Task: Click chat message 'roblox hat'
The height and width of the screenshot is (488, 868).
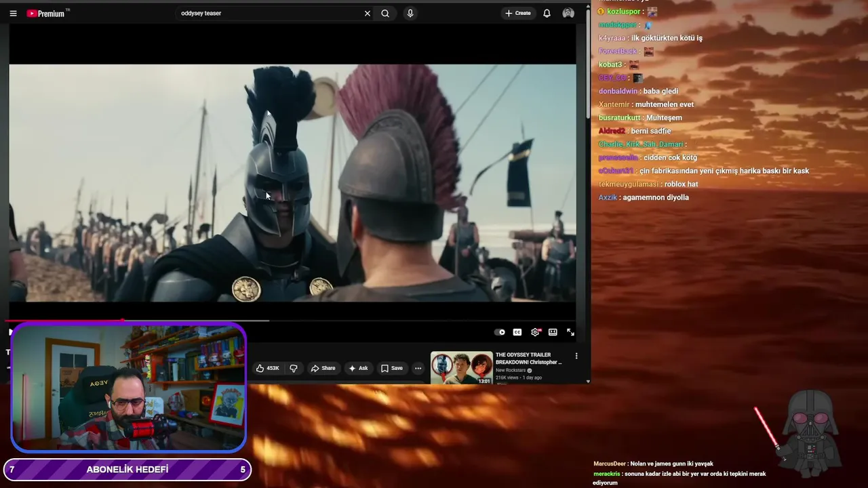Action: pyautogui.click(x=681, y=184)
